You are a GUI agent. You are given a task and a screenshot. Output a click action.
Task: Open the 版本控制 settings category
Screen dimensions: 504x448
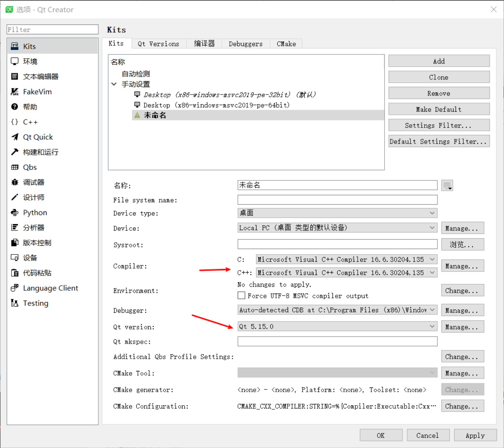(52, 242)
